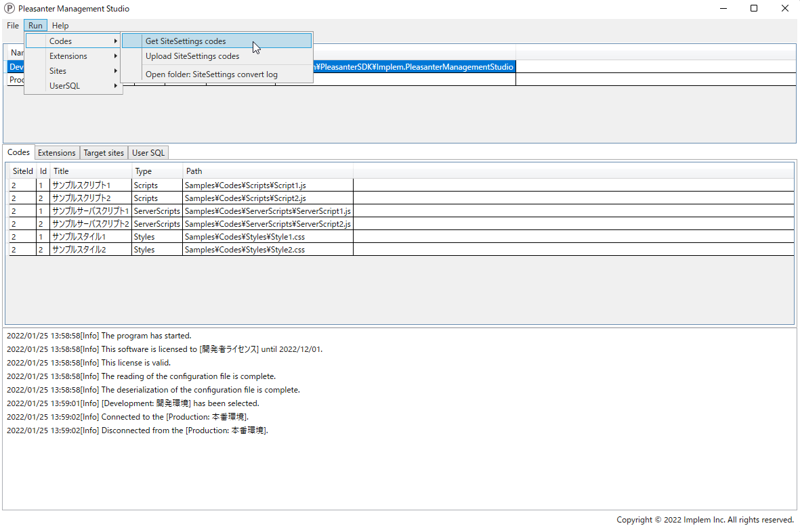This screenshot has width=800, height=532.
Task: Switch to the Extensions tab
Action: point(57,153)
